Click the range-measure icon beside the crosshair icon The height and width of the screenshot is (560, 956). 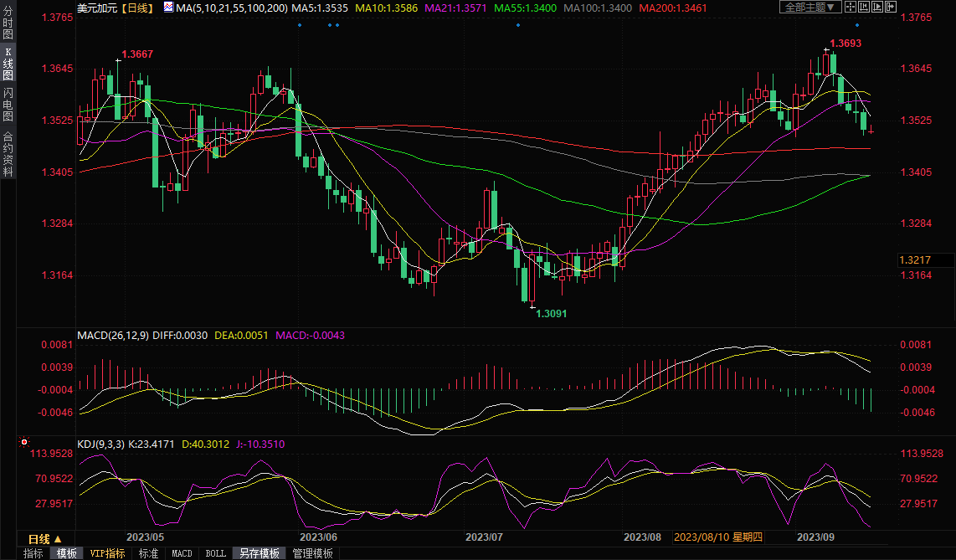tap(863, 7)
